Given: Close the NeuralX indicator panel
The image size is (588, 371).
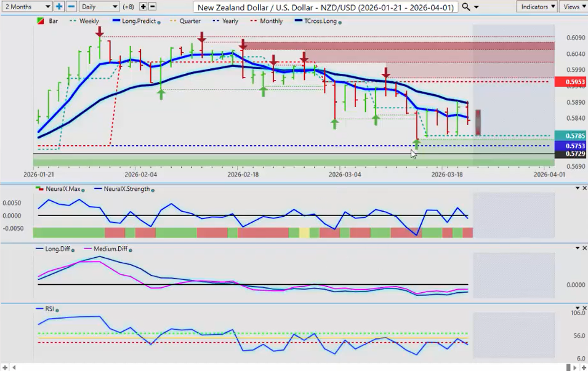Looking at the screenshot, I should pos(584,188).
